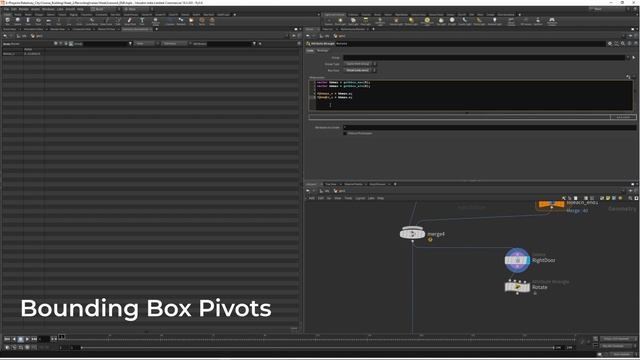Screen dimensions: 640x360
Task: Switch to the Tree View tab
Action: 331,184
